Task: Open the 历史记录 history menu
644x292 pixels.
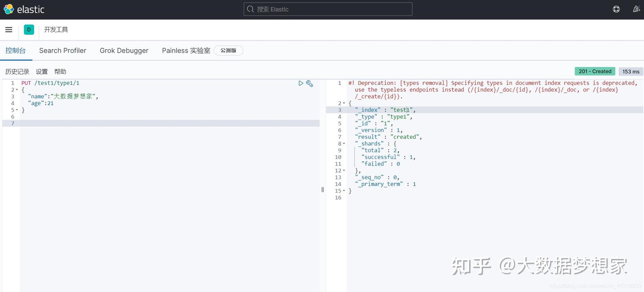Action: tap(17, 71)
